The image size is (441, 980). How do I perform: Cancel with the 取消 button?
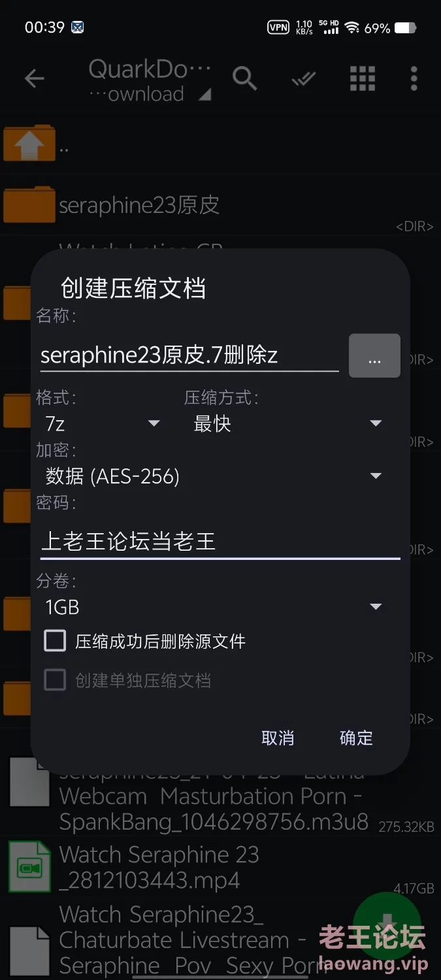[x=278, y=738]
